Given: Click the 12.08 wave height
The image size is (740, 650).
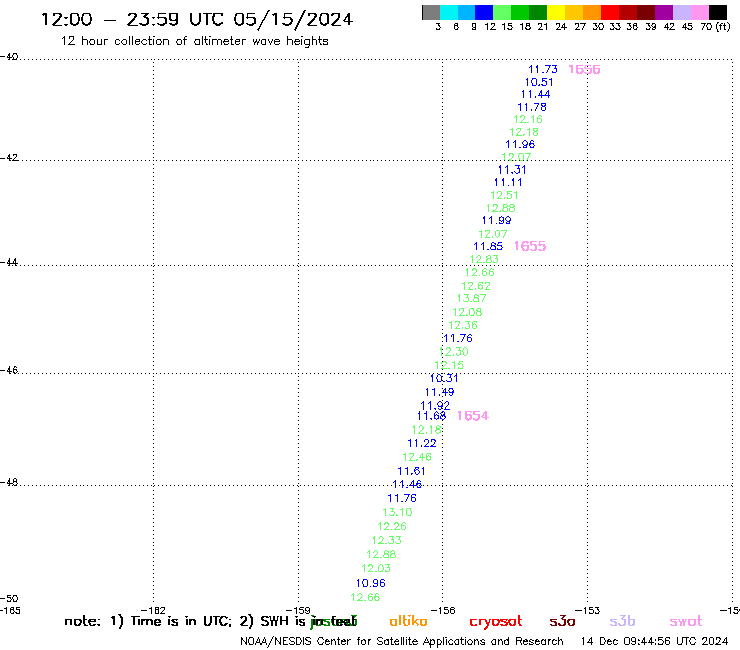Looking at the screenshot, I should tap(467, 312).
